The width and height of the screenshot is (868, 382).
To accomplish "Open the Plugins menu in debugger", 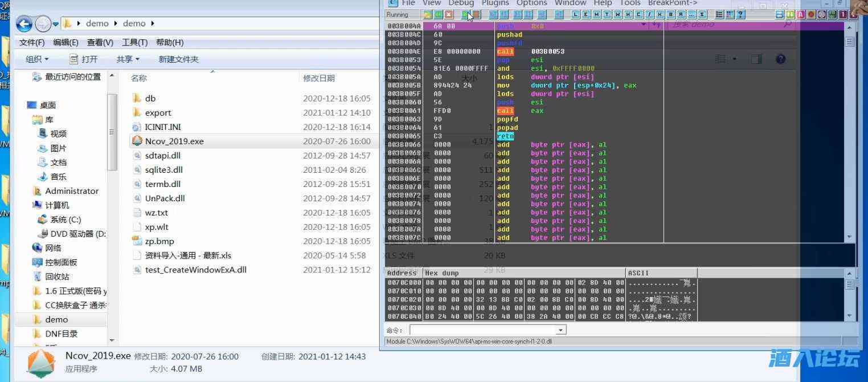I will coord(494,3).
